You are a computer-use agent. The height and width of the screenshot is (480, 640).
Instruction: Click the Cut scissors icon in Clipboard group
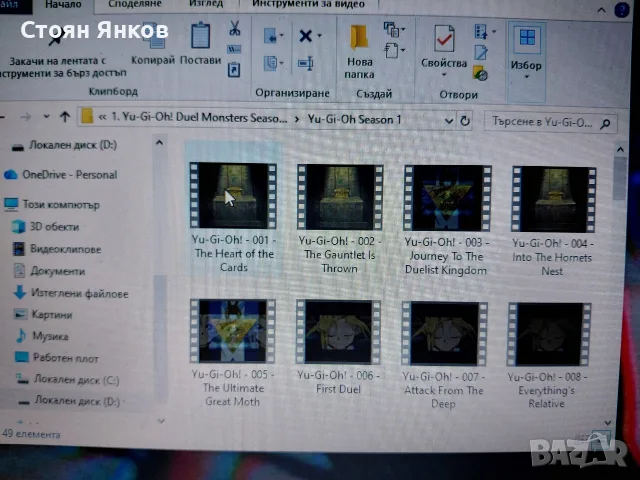pyautogui.click(x=234, y=28)
